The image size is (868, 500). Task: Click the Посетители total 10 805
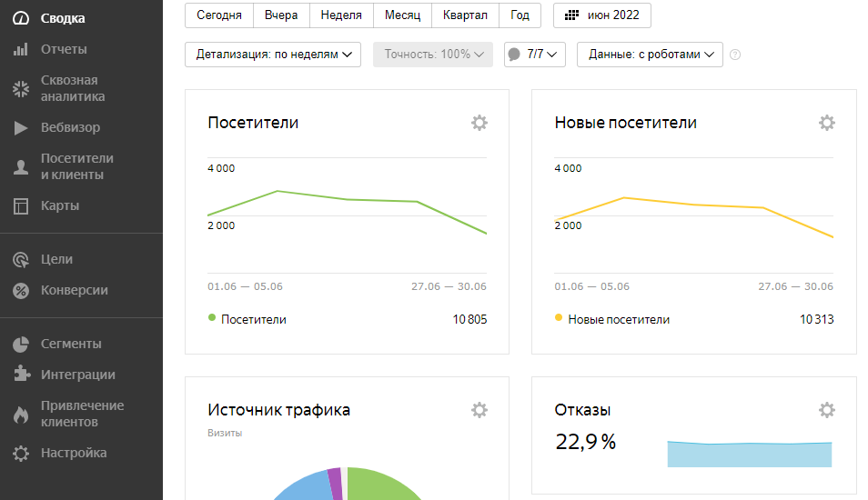tap(469, 319)
